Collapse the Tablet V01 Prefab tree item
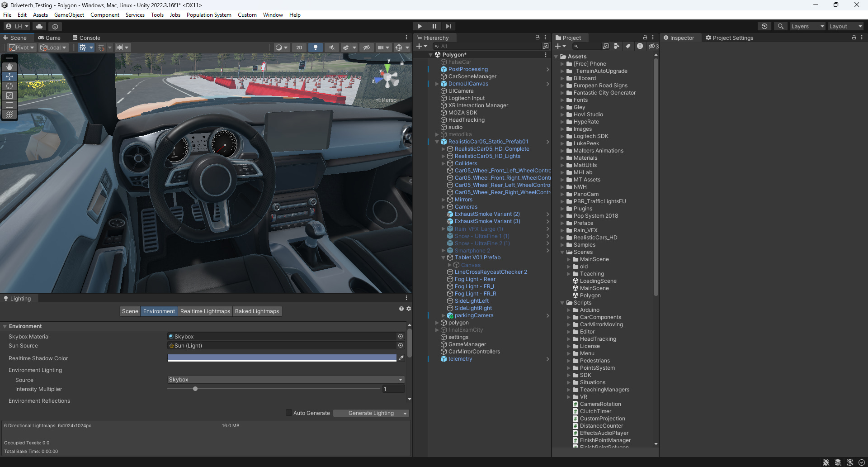 tap(443, 257)
